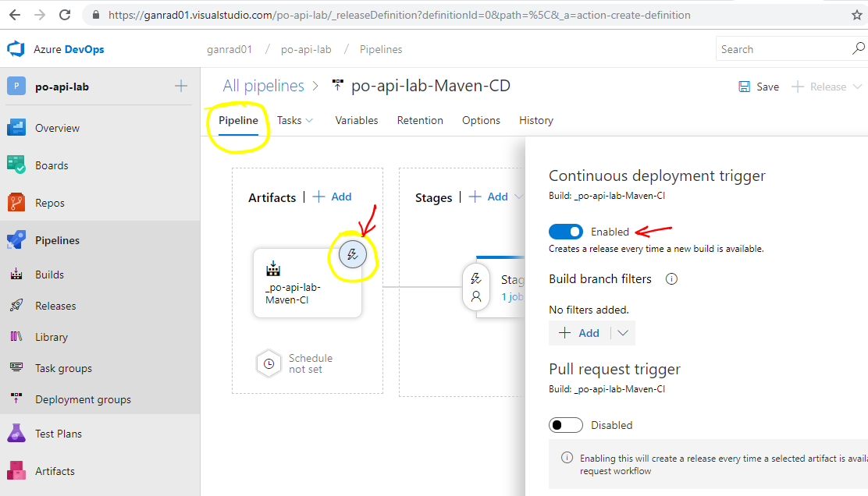Open the 1 job link in the stage
The height and width of the screenshot is (496, 868).
click(512, 296)
